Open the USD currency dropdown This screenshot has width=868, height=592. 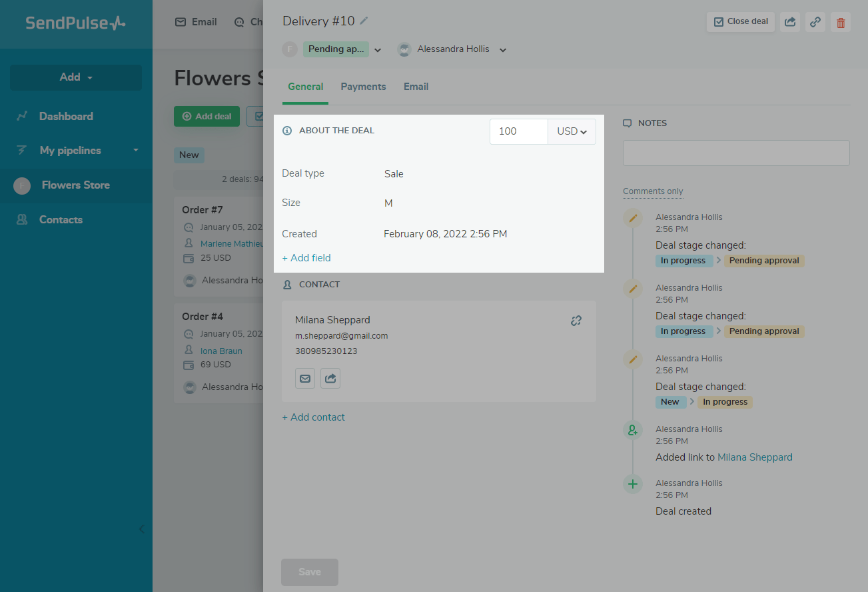pos(572,131)
